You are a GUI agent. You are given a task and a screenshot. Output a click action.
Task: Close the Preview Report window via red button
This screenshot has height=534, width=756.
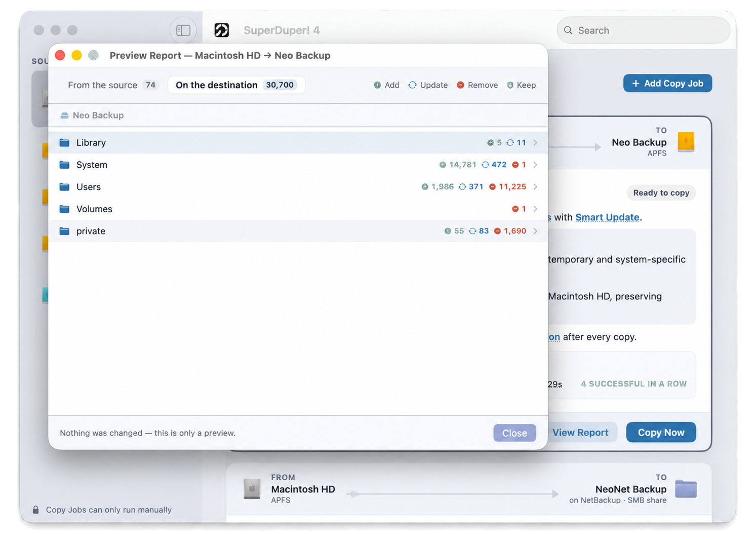click(60, 55)
